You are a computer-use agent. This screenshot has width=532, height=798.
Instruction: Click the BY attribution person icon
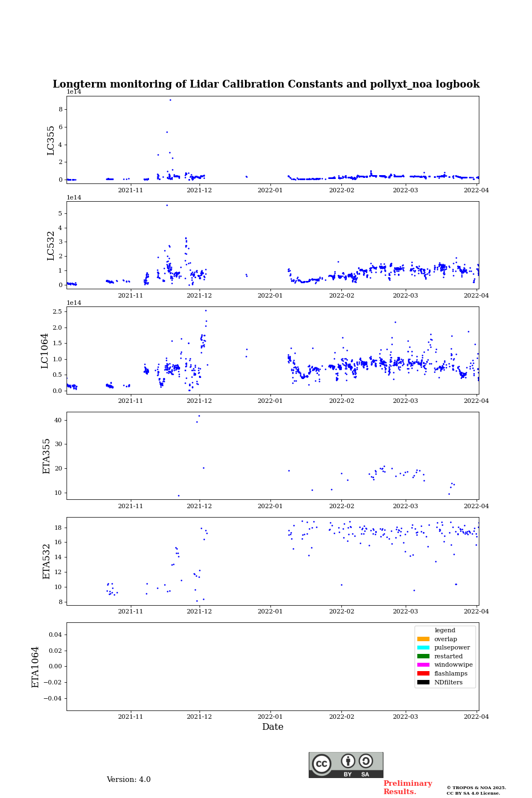click(x=348, y=761)
